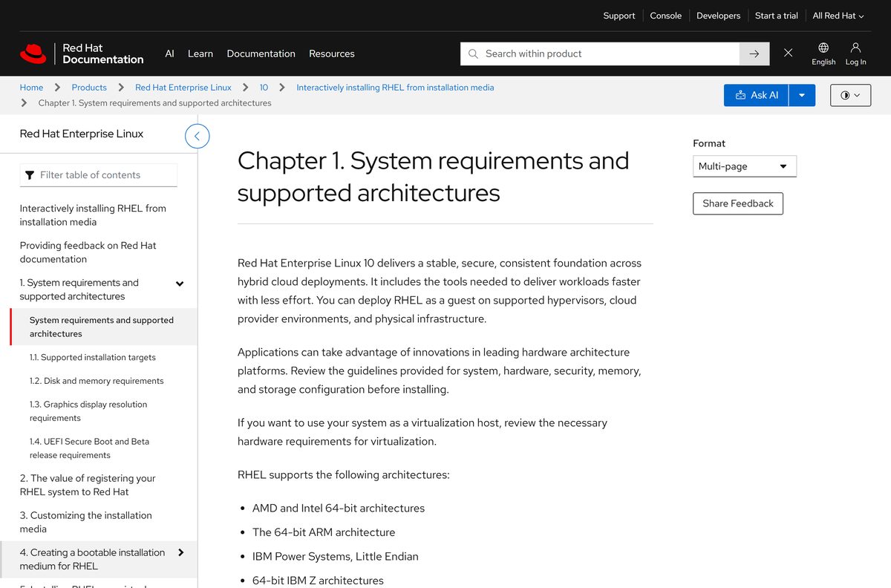Click 'AMD and Intel 64-bit architectures' bullet
This screenshot has height=588, width=891.
point(339,509)
